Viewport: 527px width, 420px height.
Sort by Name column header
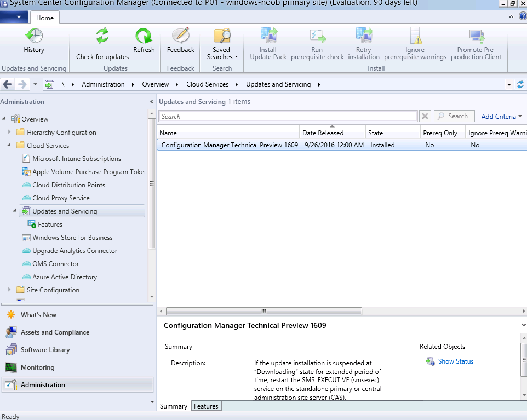[x=228, y=132]
